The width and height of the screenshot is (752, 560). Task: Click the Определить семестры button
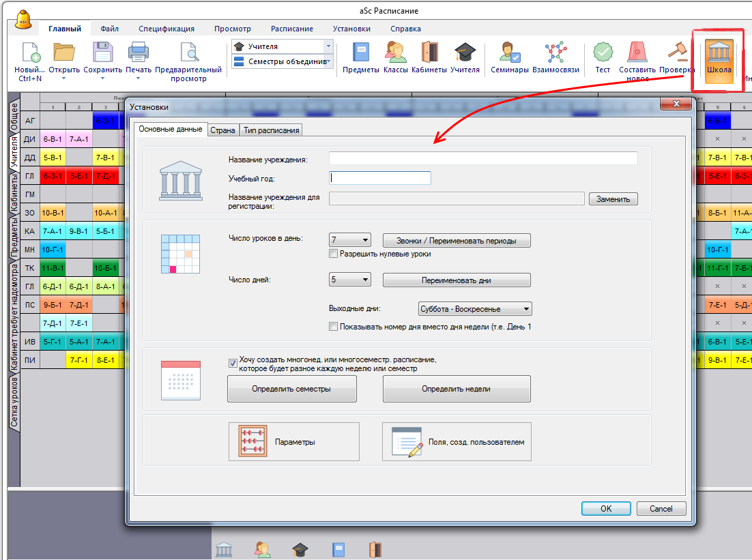point(291,389)
